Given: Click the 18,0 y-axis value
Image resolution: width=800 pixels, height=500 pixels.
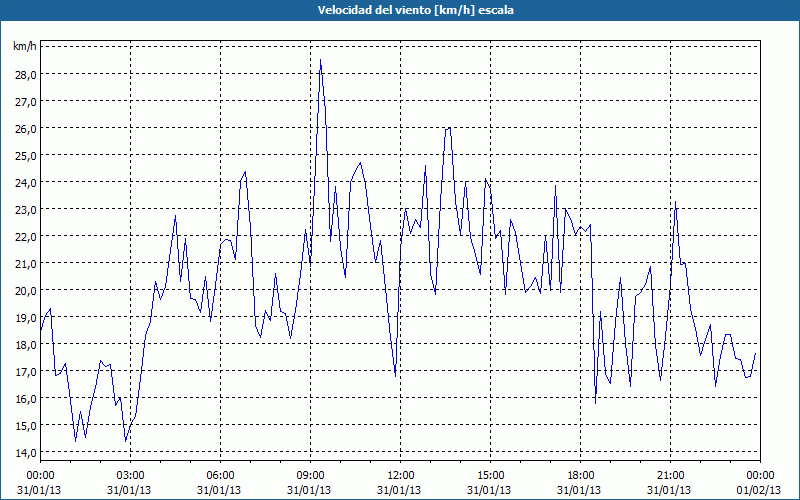Looking at the screenshot, I should pyautogui.click(x=26, y=345).
